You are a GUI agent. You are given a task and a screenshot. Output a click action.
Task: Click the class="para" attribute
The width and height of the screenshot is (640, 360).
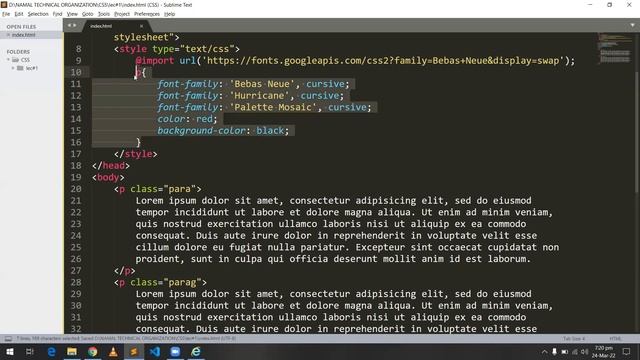(x=163, y=189)
